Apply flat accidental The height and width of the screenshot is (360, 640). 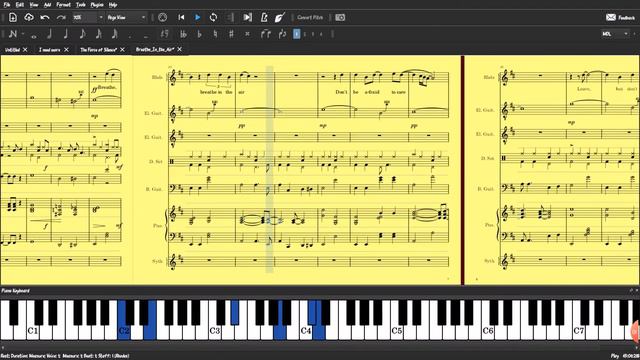[x=199, y=34]
